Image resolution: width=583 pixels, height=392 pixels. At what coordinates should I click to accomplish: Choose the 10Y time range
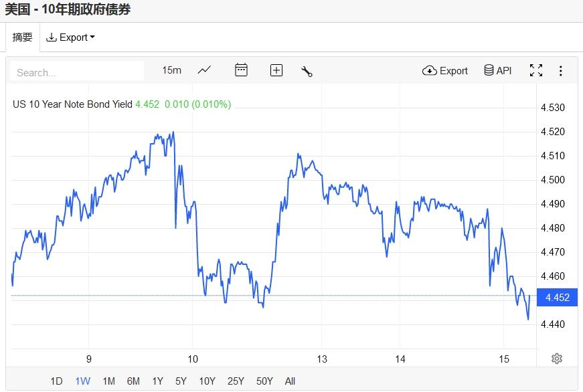tap(207, 381)
